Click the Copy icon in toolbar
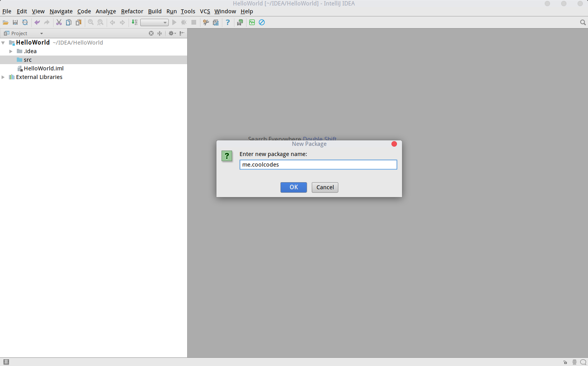Viewport: 588px width, 366px height. [x=69, y=23]
